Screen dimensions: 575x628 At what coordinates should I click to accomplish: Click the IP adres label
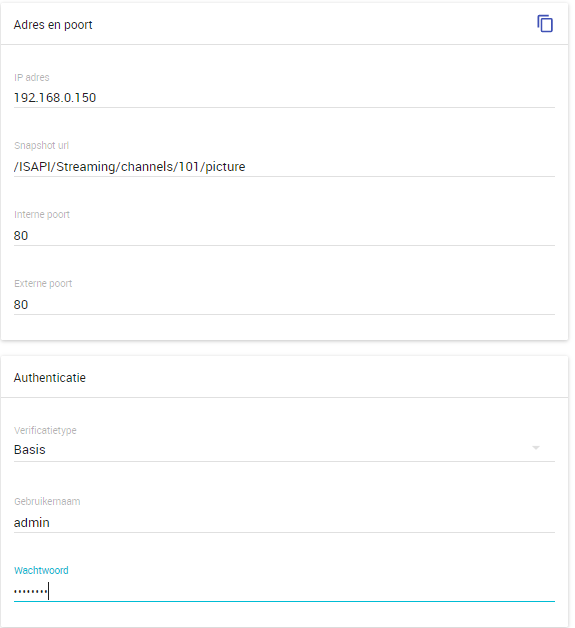click(32, 77)
